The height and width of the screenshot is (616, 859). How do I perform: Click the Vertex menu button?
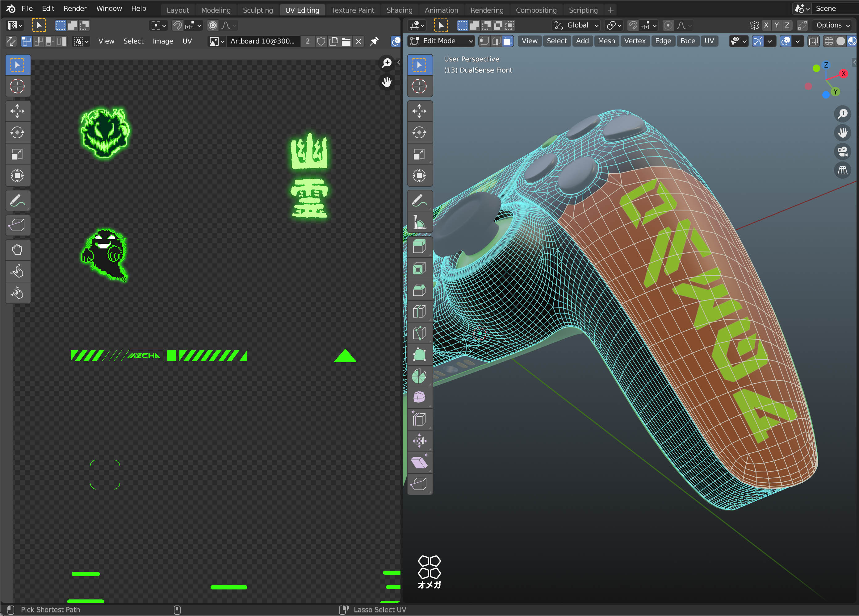635,41
